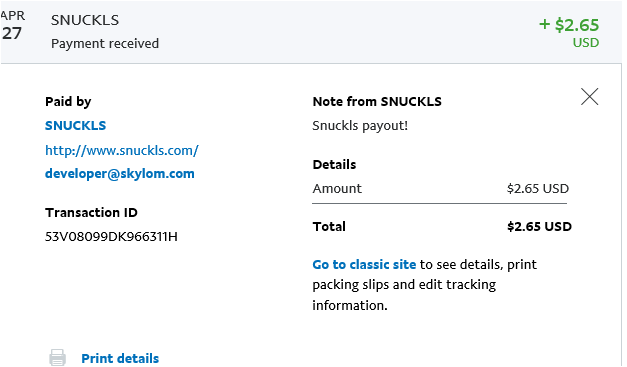Click the Amount $2.65 USD value
This screenshot has width=627, height=367.
tap(537, 188)
